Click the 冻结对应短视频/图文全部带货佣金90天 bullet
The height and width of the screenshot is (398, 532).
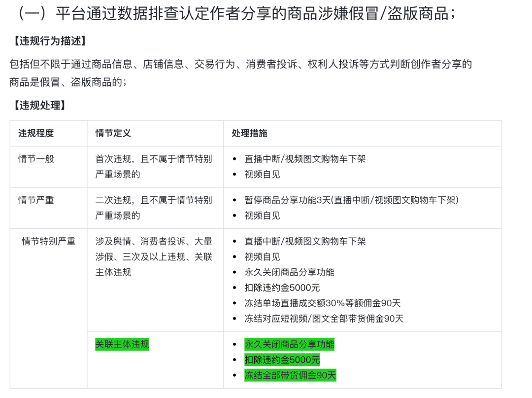click(324, 319)
